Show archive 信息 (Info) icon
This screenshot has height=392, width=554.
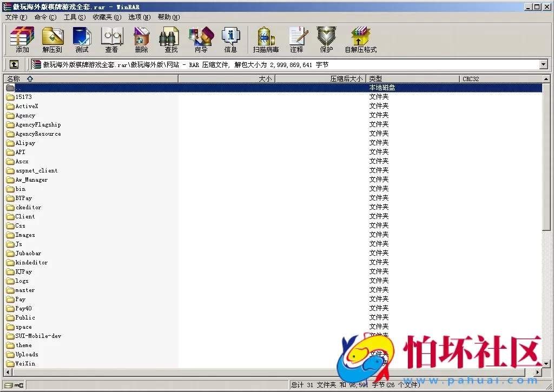click(230, 39)
